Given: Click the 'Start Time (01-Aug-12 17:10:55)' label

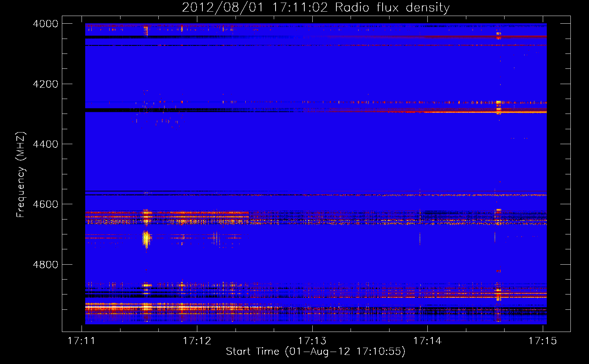Looking at the screenshot, I should 316,351.
